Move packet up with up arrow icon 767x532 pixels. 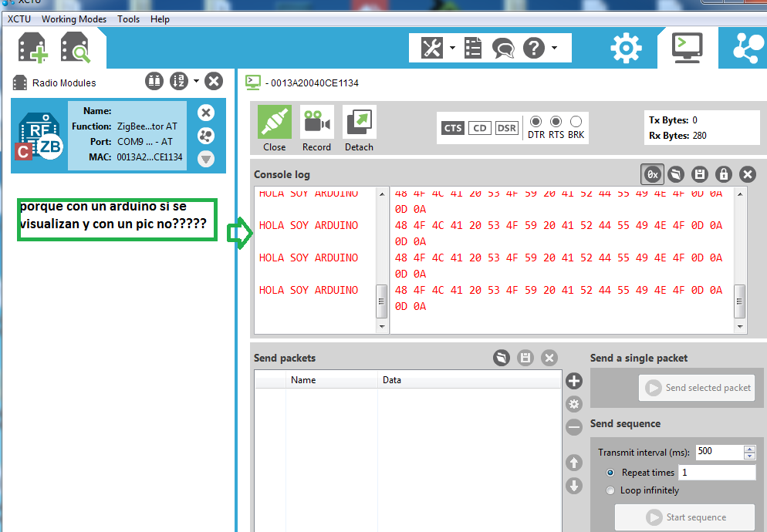[x=574, y=463]
